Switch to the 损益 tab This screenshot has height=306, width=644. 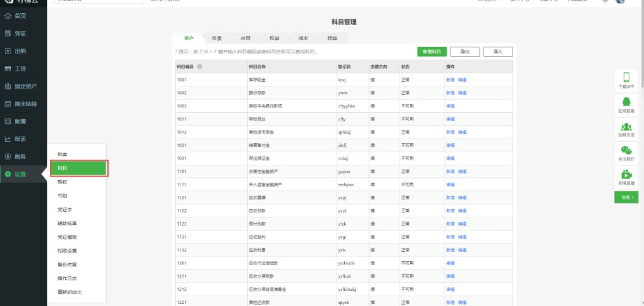tap(332, 38)
